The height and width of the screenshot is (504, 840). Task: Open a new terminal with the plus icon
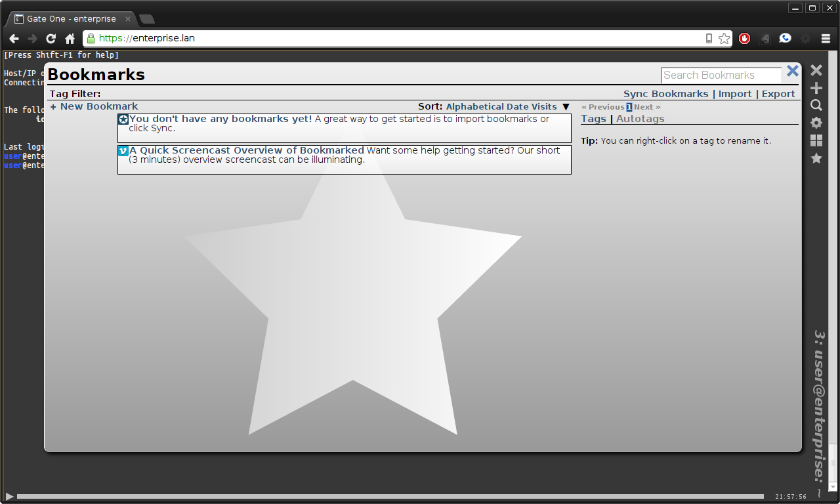[816, 87]
